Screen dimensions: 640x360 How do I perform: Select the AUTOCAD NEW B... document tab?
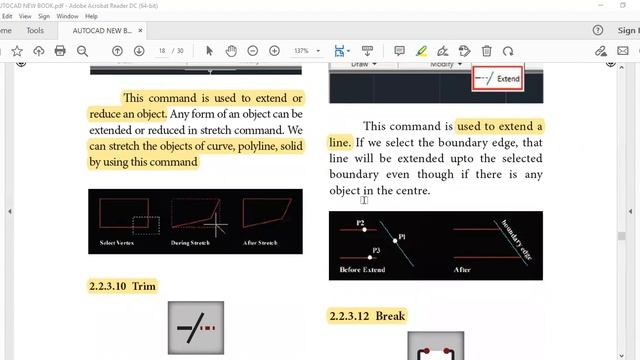coord(102,31)
